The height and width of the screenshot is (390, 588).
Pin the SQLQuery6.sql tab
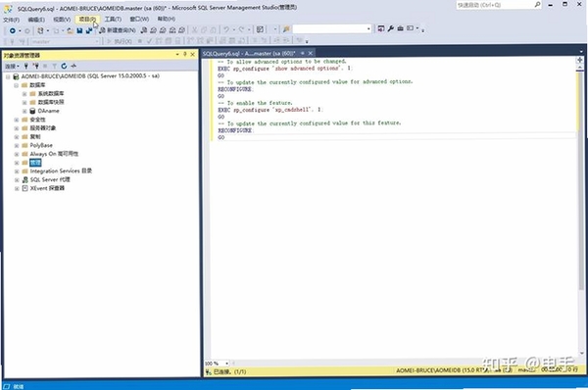pyautogui.click(x=302, y=53)
